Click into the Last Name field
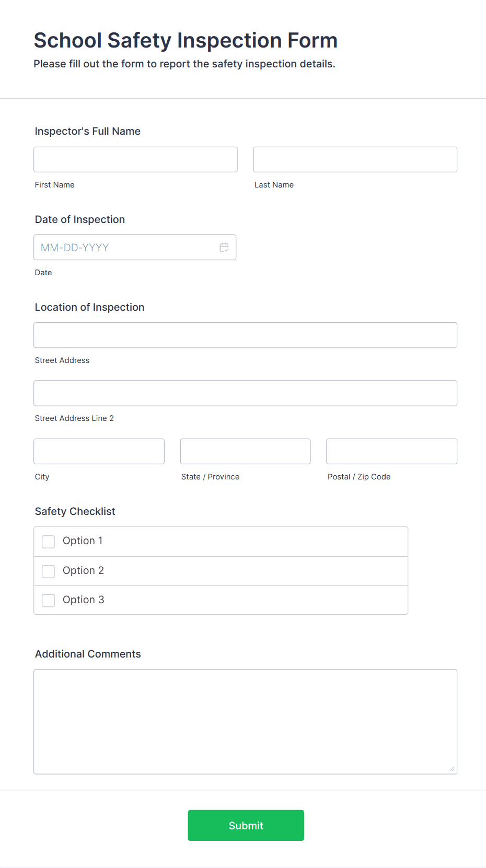486x868 pixels. point(355,159)
